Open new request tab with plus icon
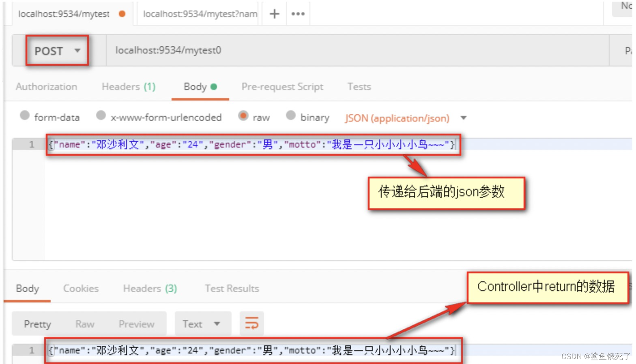 [x=274, y=14]
